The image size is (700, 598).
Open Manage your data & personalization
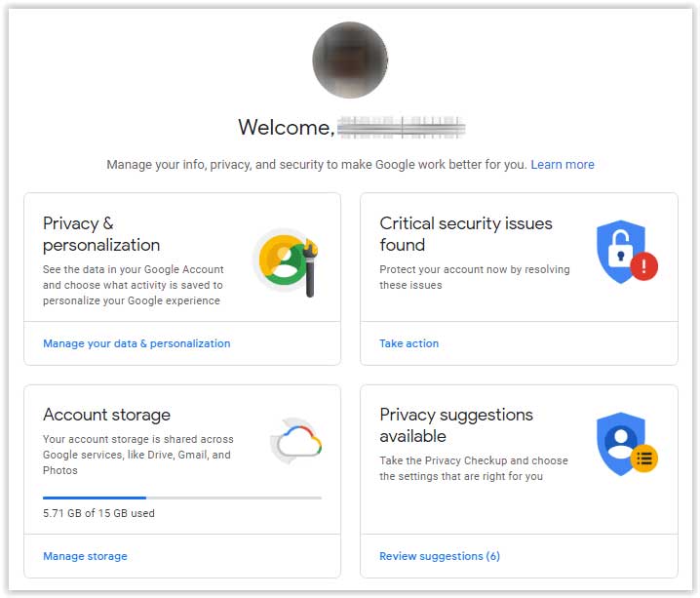[136, 343]
